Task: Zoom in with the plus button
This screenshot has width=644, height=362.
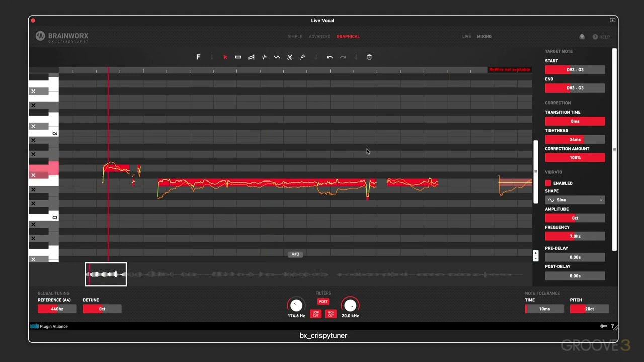Action: tap(535, 253)
